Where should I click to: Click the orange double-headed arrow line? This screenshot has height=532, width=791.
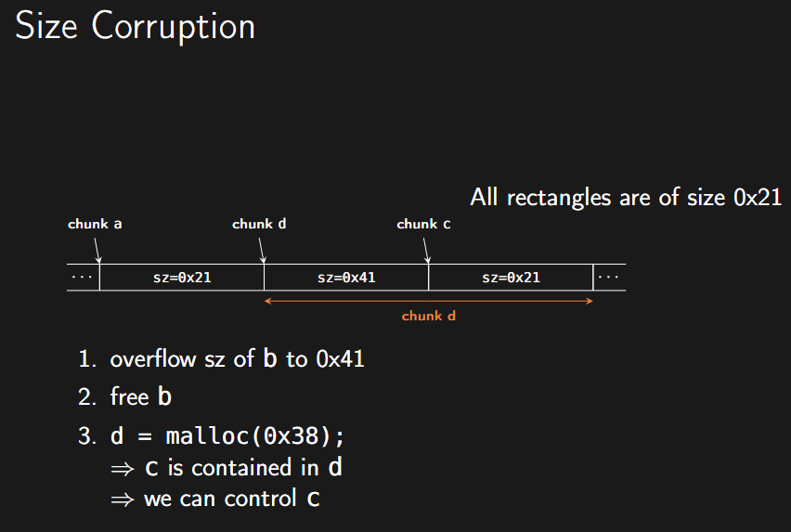tap(428, 301)
